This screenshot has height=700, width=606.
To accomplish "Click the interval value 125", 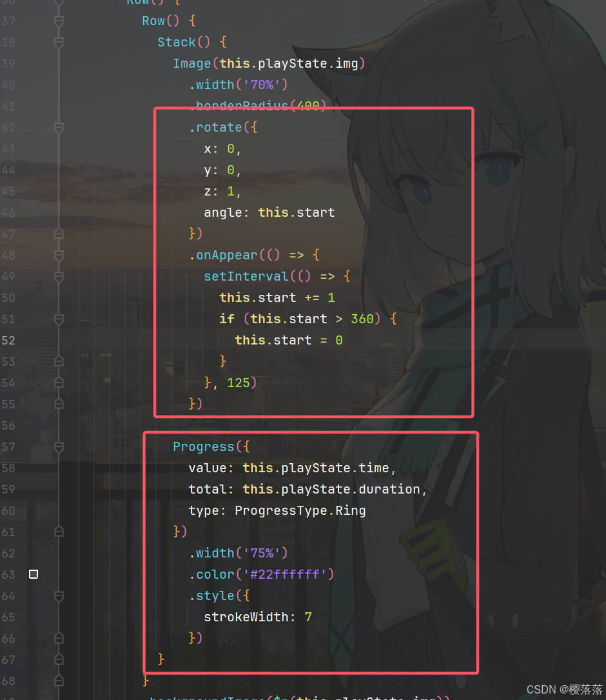I will (239, 383).
